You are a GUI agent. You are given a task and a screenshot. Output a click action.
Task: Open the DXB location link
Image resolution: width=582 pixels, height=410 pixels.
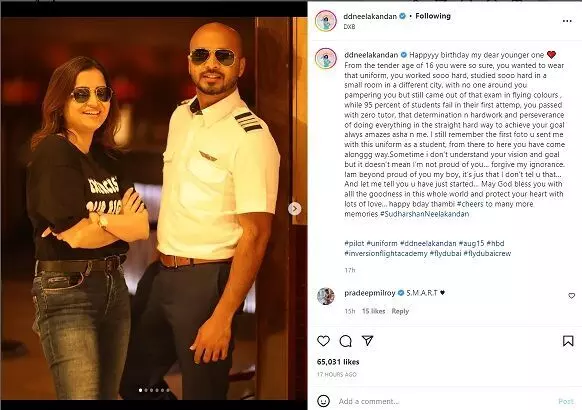[x=349, y=27]
